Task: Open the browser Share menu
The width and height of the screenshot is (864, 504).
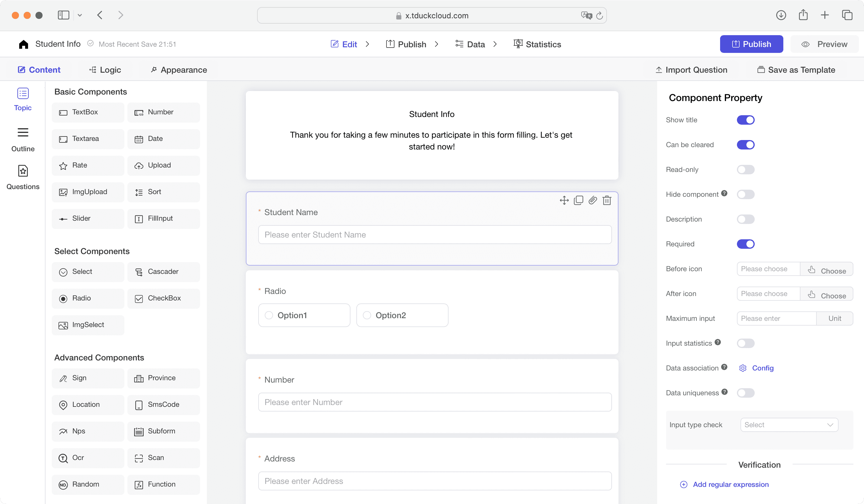Action: [803, 15]
